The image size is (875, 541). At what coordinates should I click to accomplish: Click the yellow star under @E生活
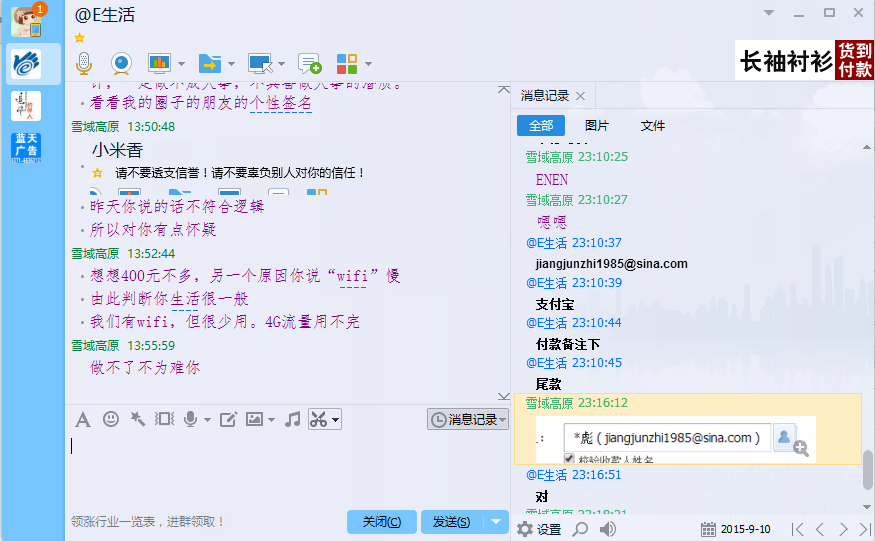coord(80,38)
